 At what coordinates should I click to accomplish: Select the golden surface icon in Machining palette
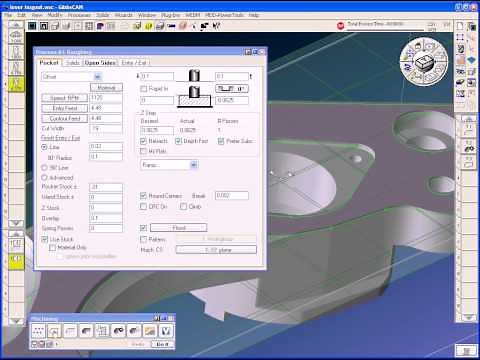point(150,331)
